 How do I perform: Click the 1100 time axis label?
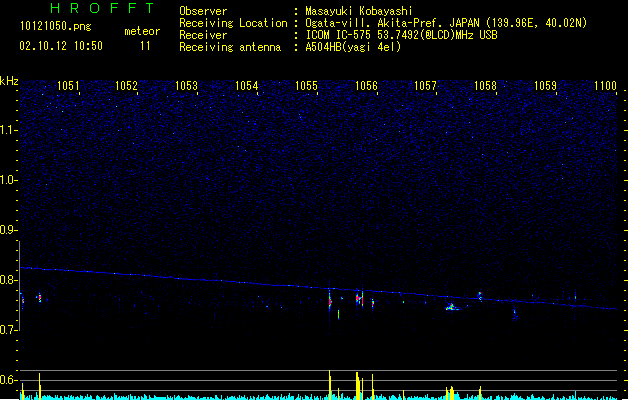point(605,86)
